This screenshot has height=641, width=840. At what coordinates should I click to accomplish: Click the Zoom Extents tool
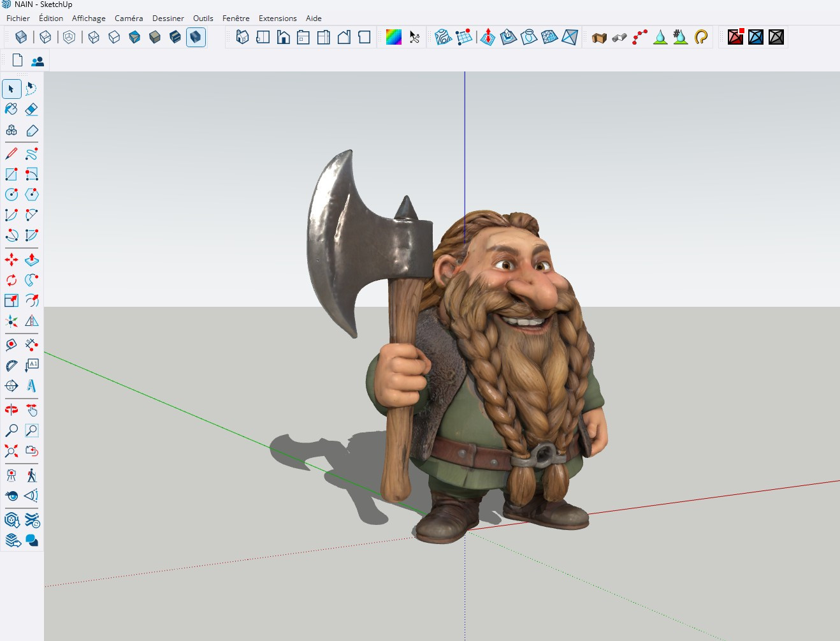click(11, 451)
